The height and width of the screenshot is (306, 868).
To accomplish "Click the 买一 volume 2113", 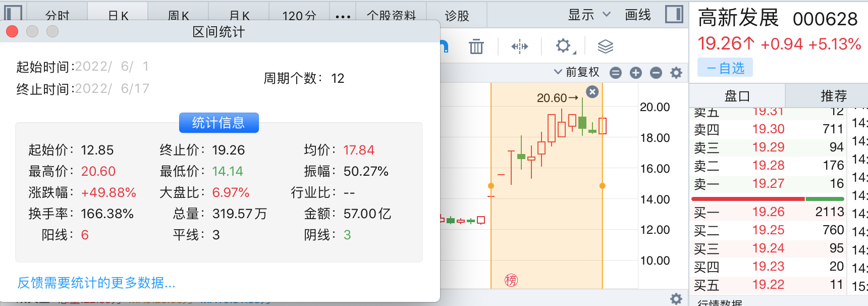I will (x=830, y=212).
